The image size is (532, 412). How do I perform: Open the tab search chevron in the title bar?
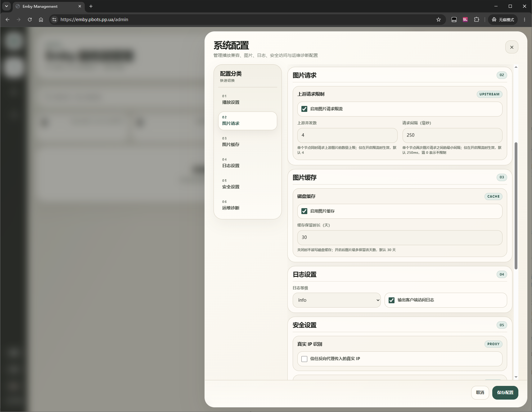[x=7, y=6]
